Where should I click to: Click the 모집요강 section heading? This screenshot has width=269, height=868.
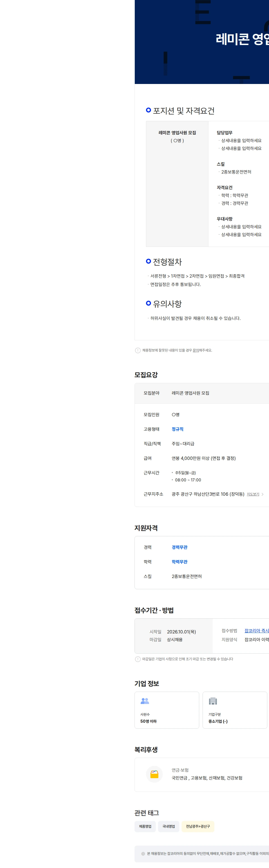coord(146,375)
